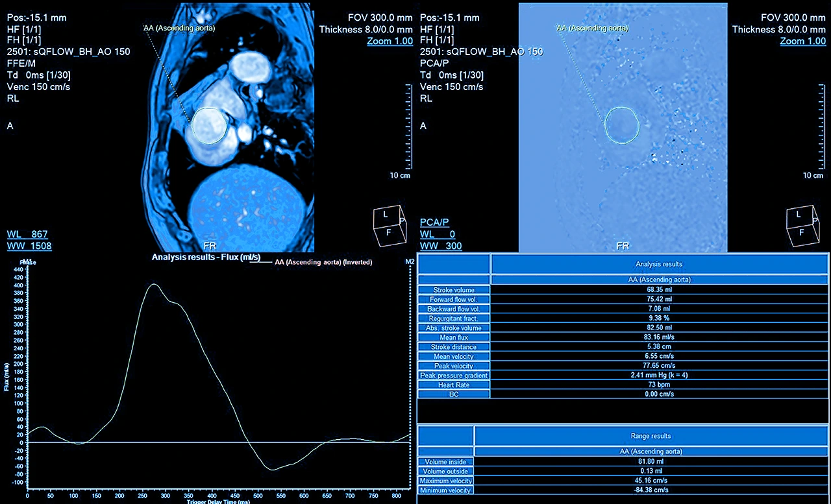The height and width of the screenshot is (504, 831).
Task: Click the peak of the flux curve
Action: coord(155,284)
